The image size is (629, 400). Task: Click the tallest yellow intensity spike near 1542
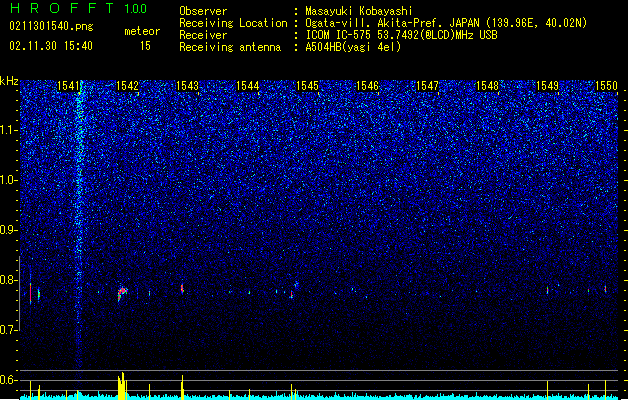click(122, 386)
